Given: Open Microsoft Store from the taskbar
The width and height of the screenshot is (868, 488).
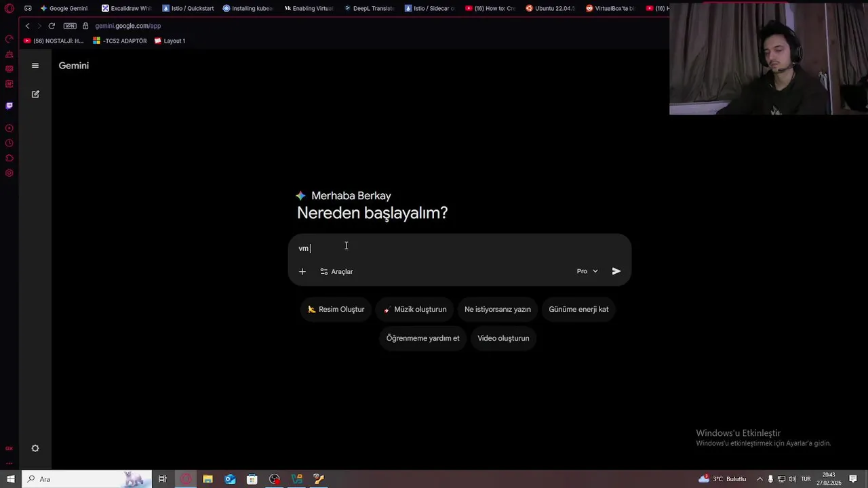Looking at the screenshot, I should pyautogui.click(x=252, y=479).
